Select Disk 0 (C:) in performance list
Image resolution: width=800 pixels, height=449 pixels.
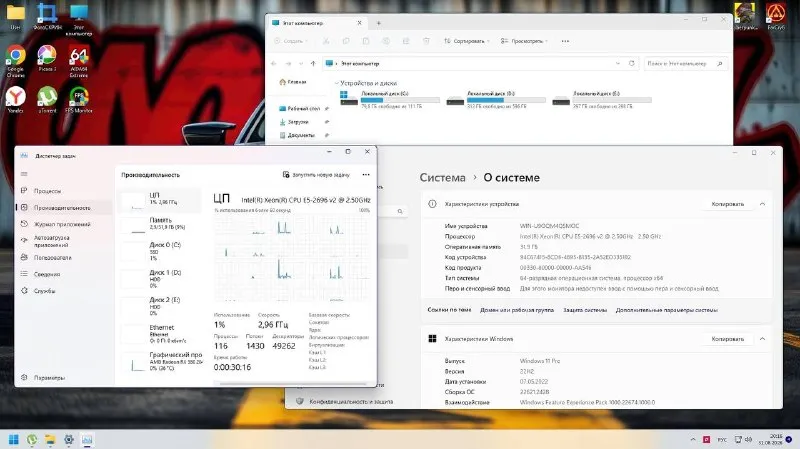coord(160,251)
